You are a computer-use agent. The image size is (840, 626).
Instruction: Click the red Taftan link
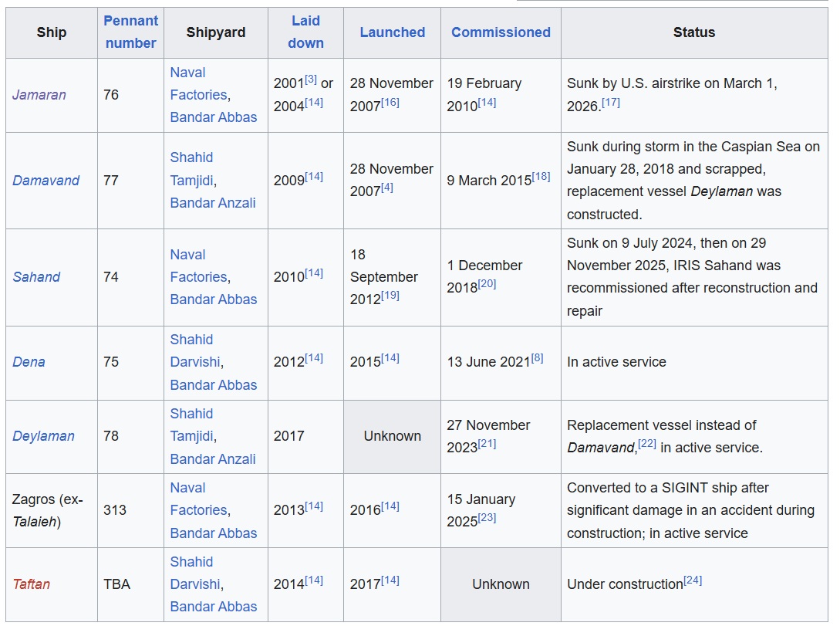[32, 584]
